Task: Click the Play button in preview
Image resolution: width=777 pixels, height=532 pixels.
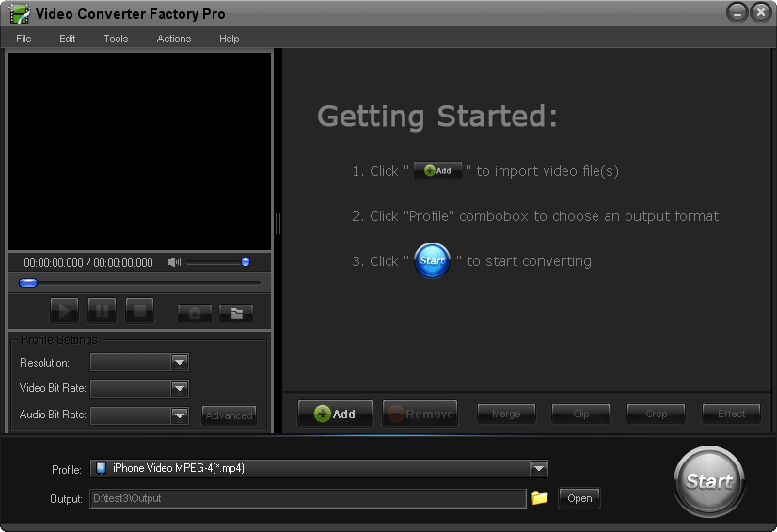Action: (x=64, y=310)
